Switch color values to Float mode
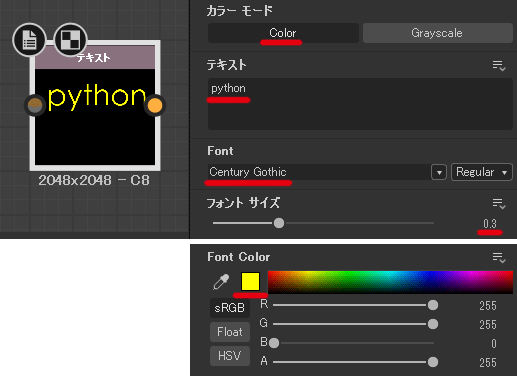Viewport: 517px width, 376px height. point(230,332)
